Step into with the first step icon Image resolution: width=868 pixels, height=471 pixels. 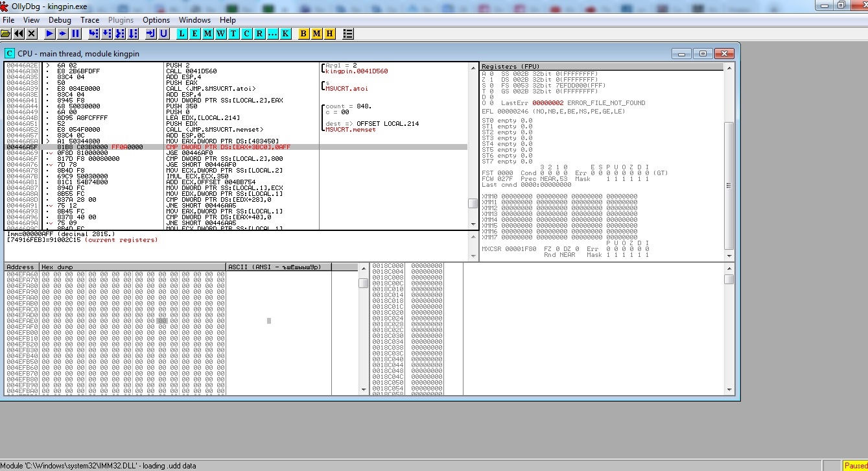(94, 33)
